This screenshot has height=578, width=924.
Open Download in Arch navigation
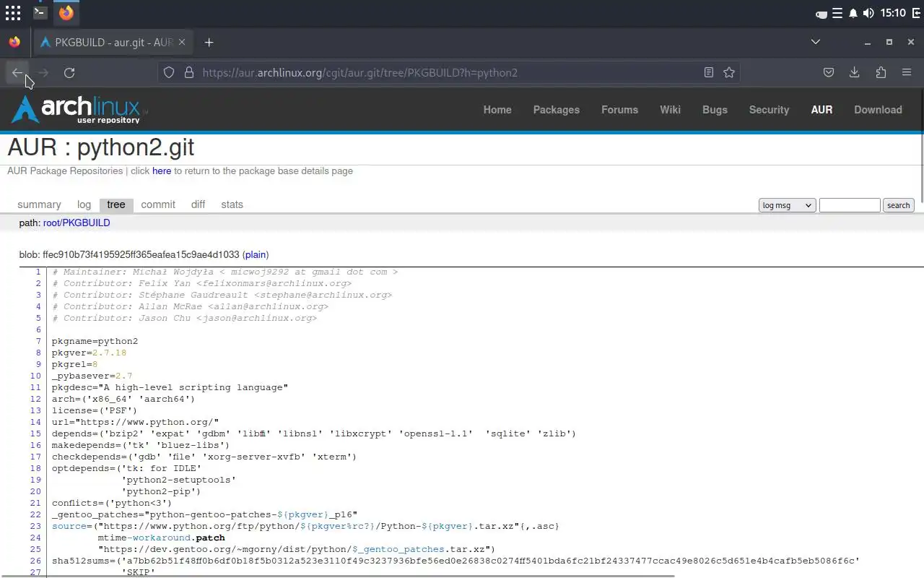click(x=878, y=110)
